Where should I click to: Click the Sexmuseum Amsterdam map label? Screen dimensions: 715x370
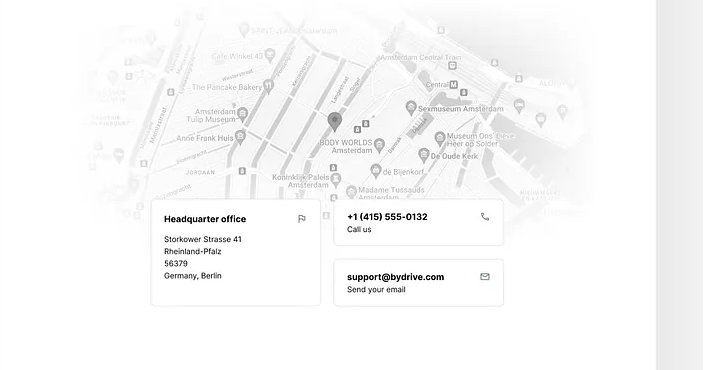tap(461, 109)
